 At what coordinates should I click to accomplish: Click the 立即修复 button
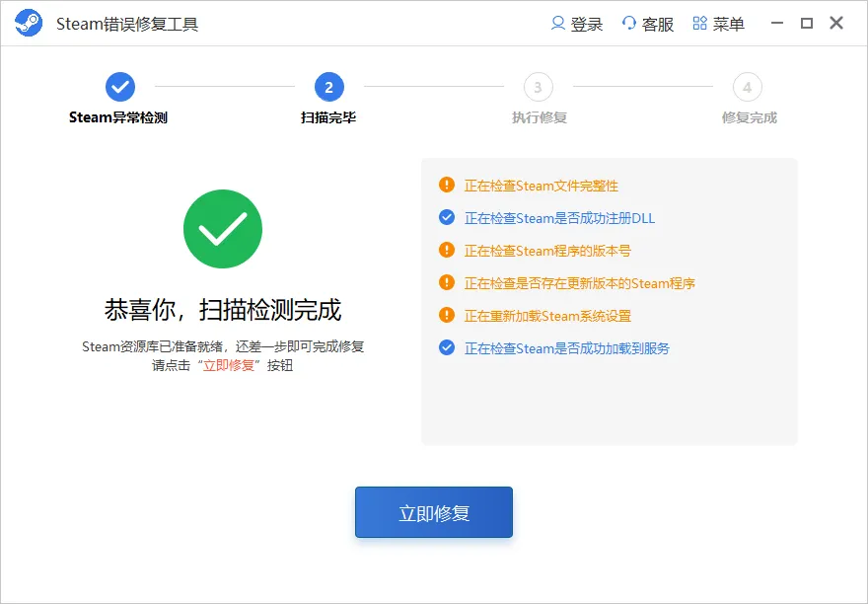point(434,512)
